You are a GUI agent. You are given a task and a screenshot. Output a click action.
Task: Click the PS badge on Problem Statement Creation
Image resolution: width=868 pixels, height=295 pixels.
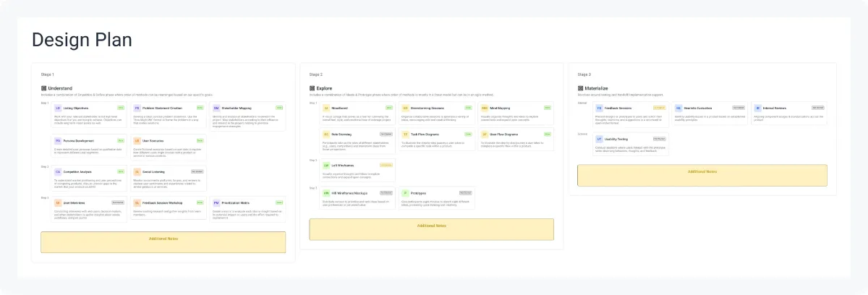137,108
